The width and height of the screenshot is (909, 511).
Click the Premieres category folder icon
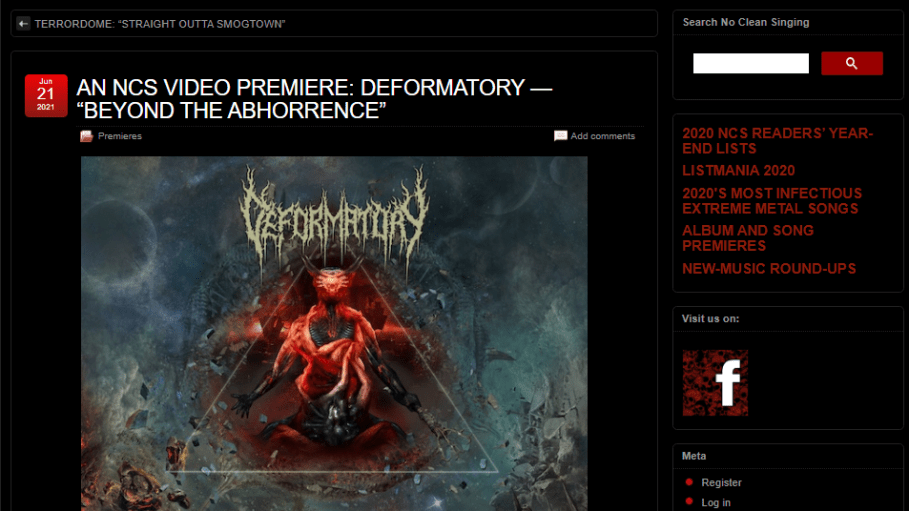86,136
